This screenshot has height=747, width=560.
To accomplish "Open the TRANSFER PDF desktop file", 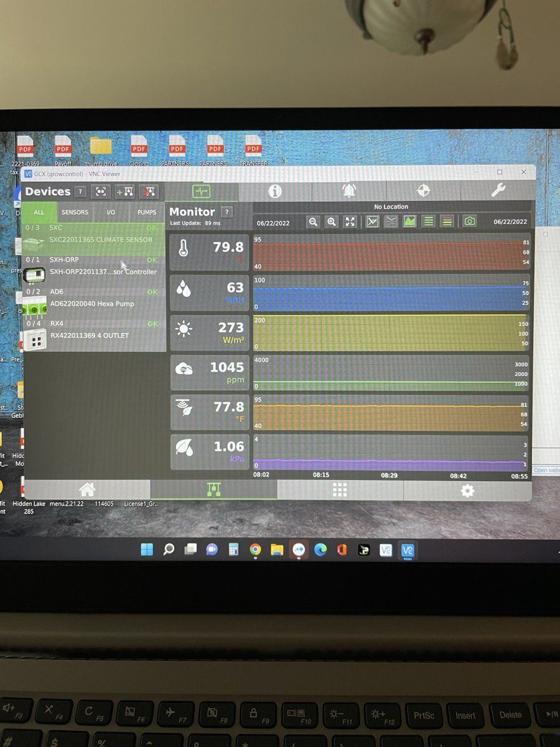I will 253,150.
